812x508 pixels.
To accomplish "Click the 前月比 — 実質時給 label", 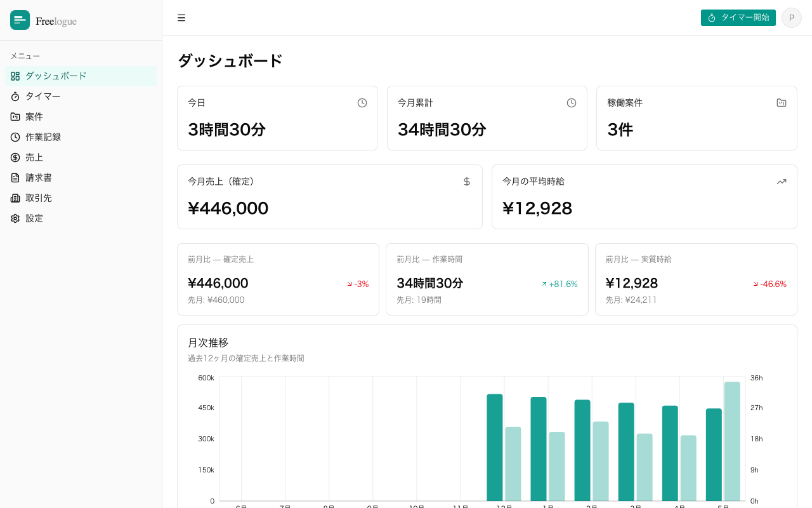I will [638, 259].
